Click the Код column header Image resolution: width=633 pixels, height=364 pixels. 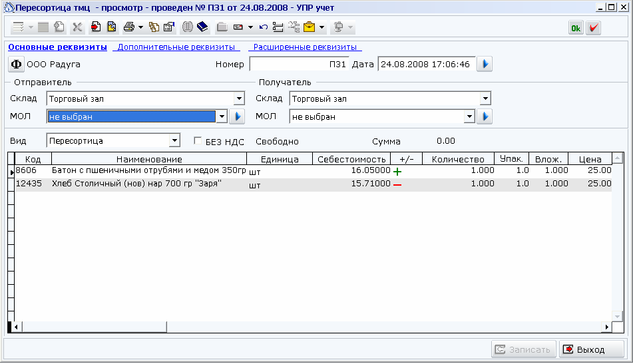pos(33,159)
